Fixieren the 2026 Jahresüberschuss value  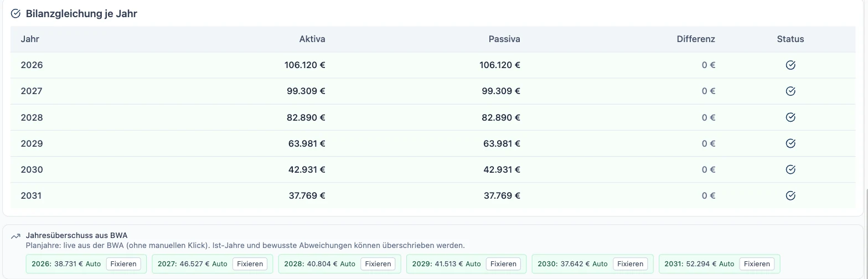coord(123,264)
